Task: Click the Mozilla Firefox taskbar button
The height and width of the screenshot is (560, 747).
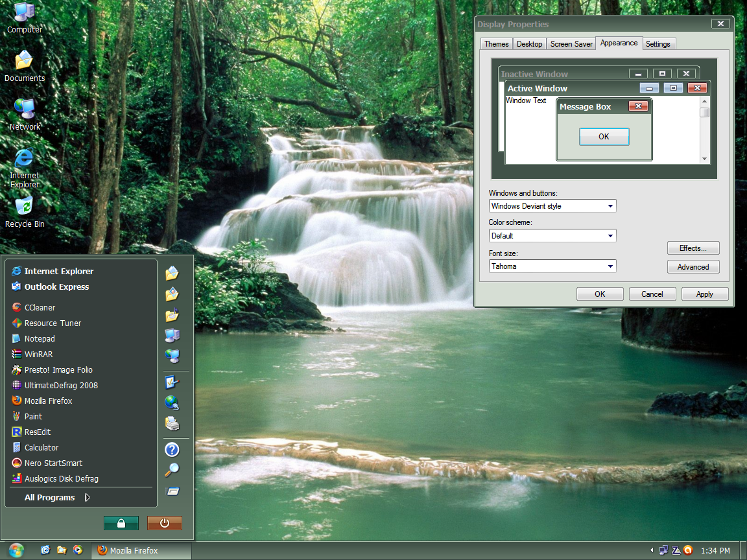Action: tap(141, 550)
